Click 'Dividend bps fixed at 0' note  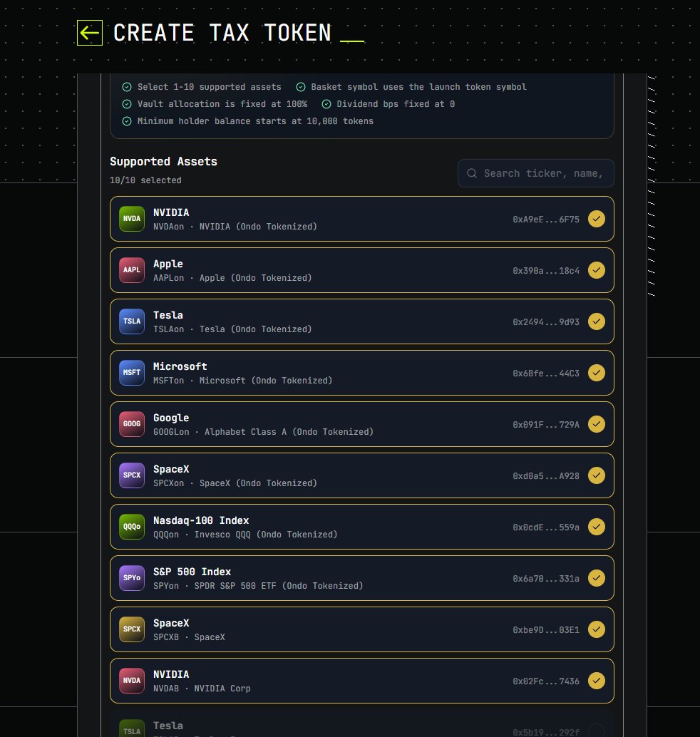[396, 104]
